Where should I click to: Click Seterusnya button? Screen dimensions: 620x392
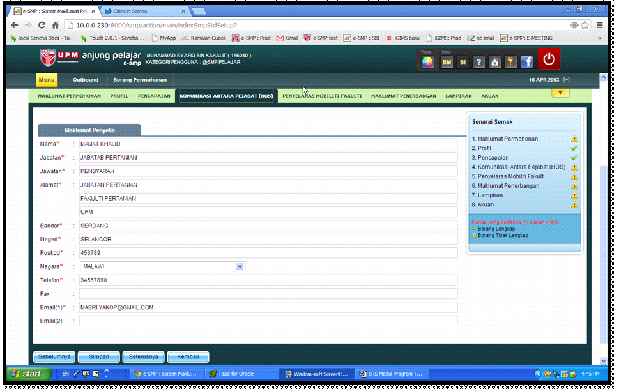click(144, 357)
